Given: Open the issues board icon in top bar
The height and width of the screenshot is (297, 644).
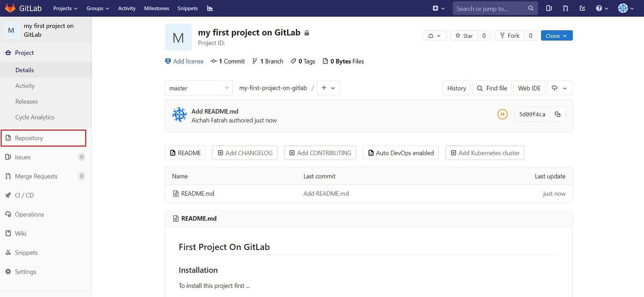Looking at the screenshot, I should [x=549, y=8].
